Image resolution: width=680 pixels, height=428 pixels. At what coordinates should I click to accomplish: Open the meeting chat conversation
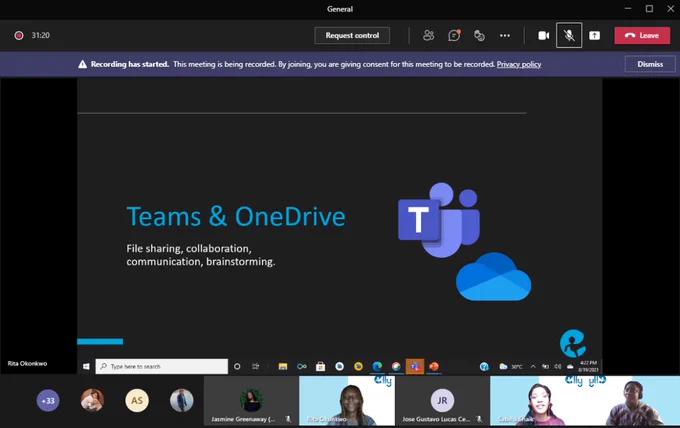(x=454, y=36)
